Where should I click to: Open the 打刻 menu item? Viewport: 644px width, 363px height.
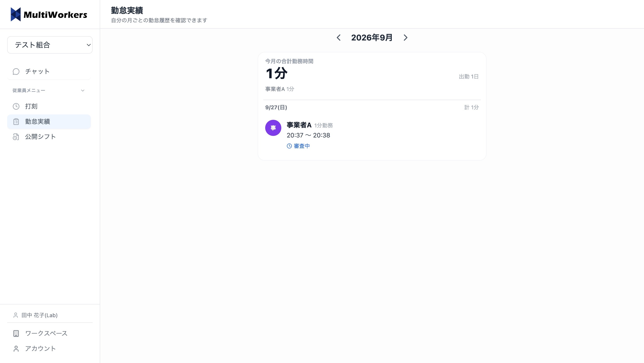pos(49,106)
